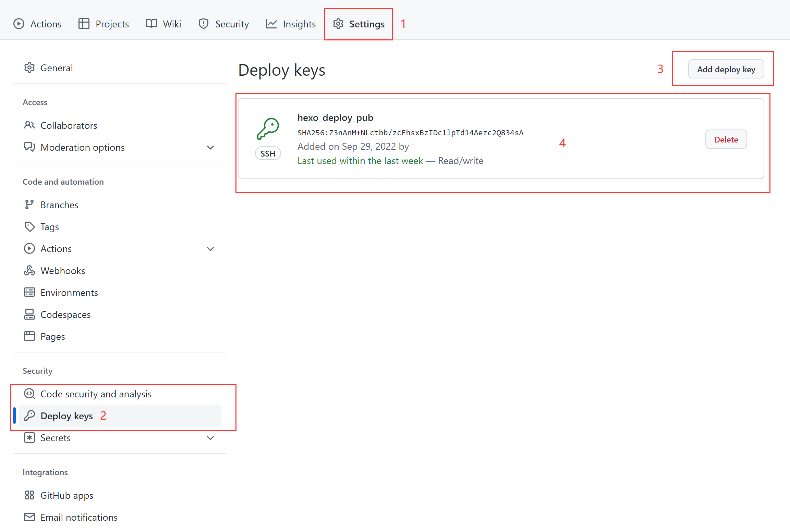Screen dimensions: 790x532
Task: Switch to the Wiki tab
Action: pos(163,24)
